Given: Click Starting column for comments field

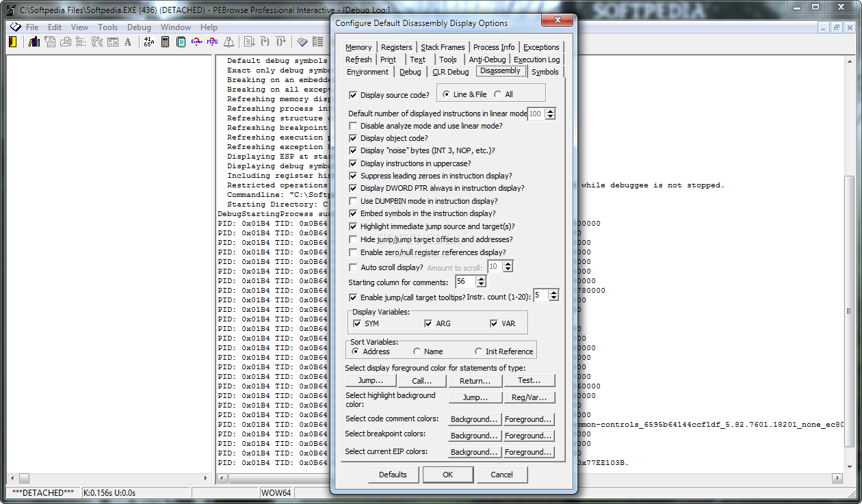Looking at the screenshot, I should pyautogui.click(x=466, y=282).
